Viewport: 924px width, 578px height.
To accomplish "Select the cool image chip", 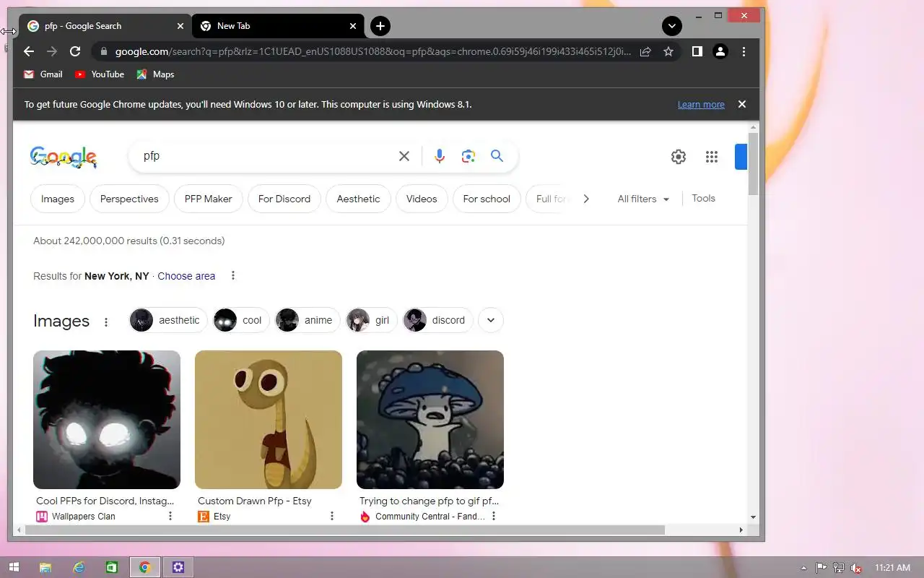I will coord(241,320).
